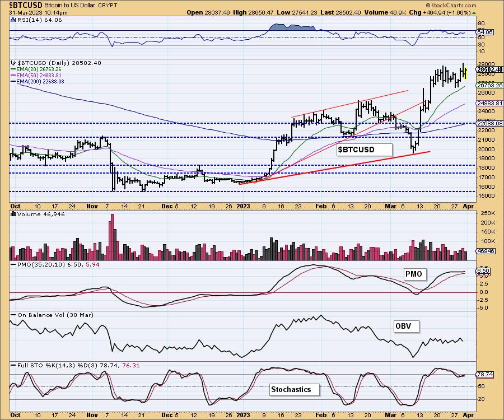
Task: Click the Feb label on upper date axis
Action: pyautogui.click(x=321, y=206)
